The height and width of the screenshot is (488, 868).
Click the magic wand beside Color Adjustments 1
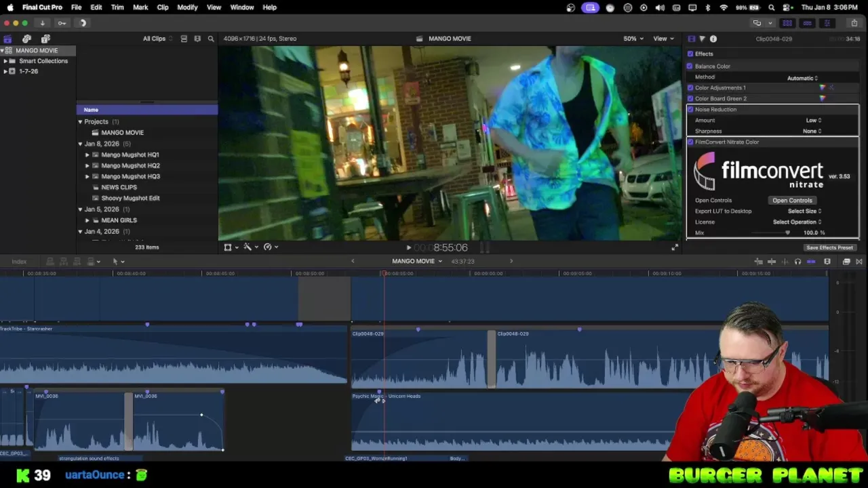[832, 87]
